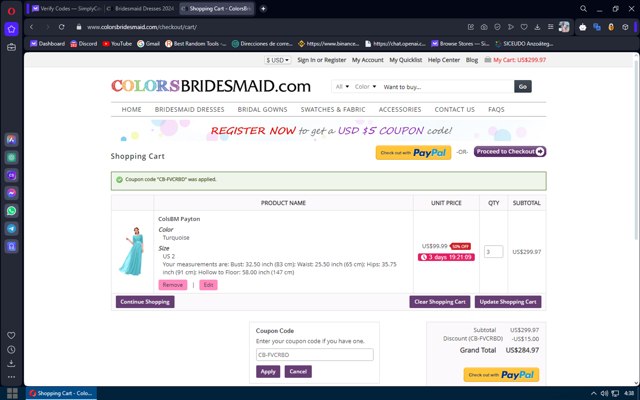Open the $ USD currency dropdown

pyautogui.click(x=278, y=60)
